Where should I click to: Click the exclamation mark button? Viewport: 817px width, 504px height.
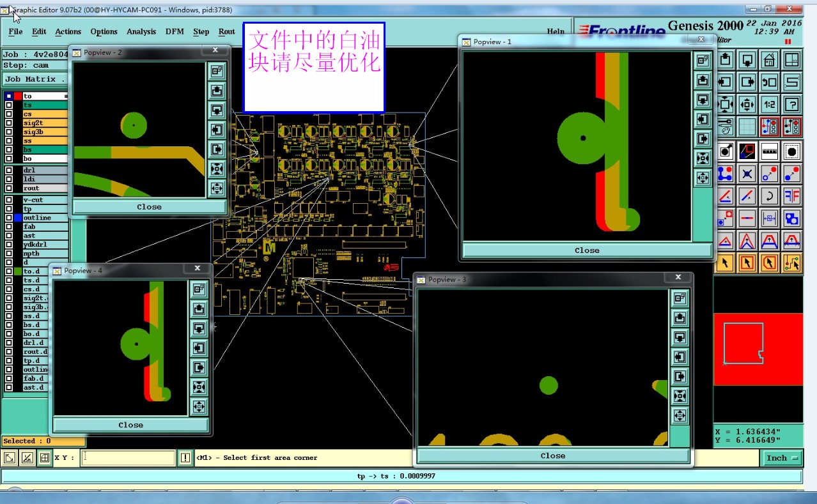[x=185, y=457]
